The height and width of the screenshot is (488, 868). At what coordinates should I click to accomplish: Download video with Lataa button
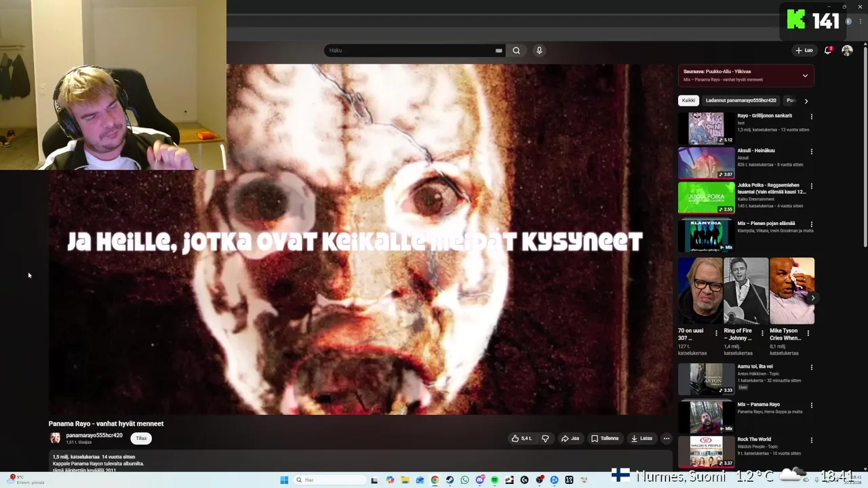tap(642, 439)
